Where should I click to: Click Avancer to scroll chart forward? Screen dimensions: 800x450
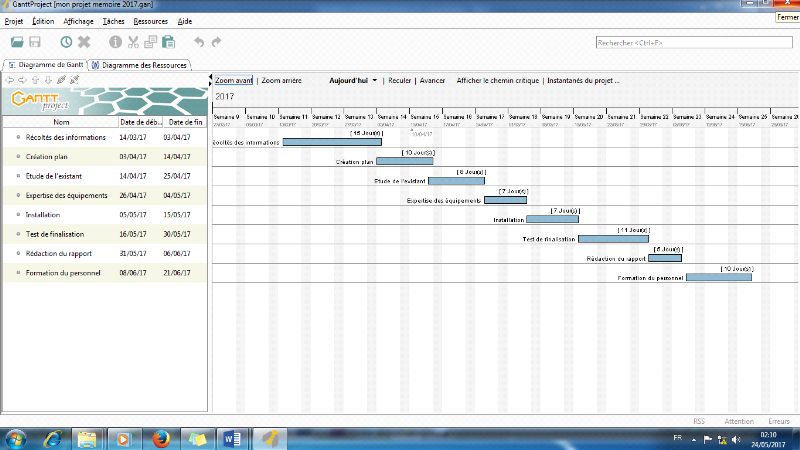432,81
